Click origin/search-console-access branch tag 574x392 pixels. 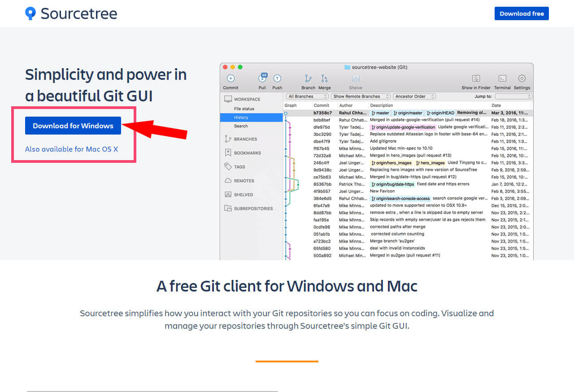pos(400,198)
